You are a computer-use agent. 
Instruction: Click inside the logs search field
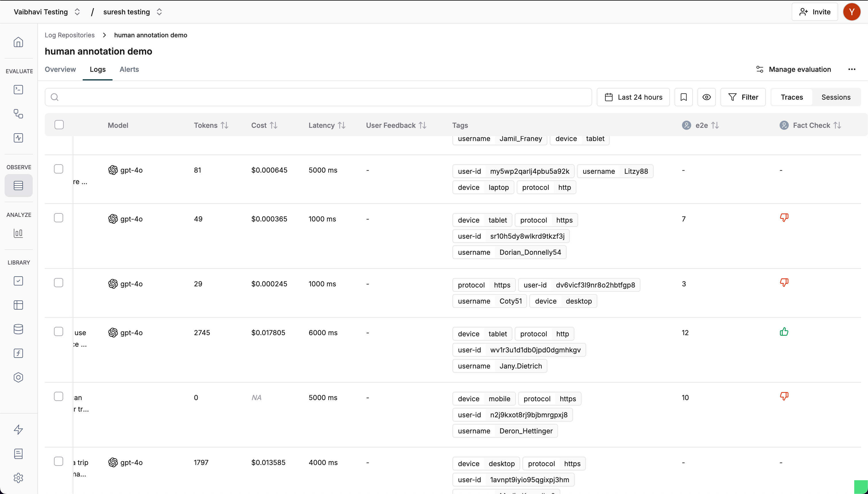pos(318,97)
